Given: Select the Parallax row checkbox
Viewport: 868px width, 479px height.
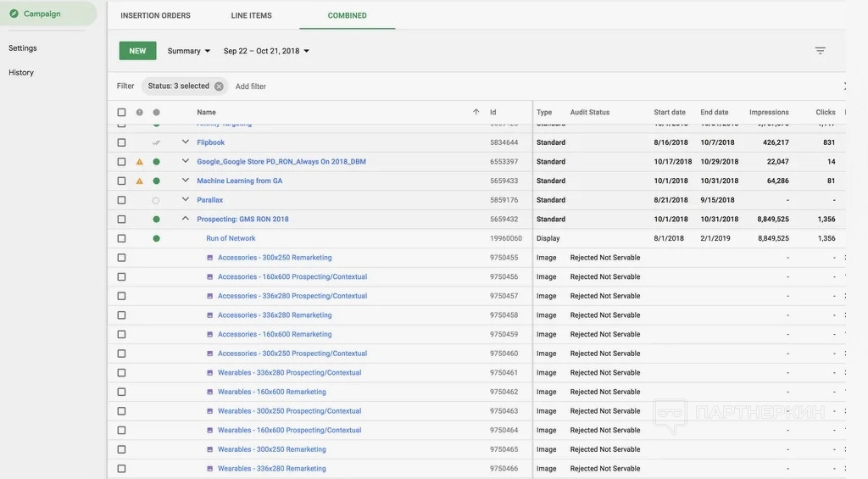Looking at the screenshot, I should tap(121, 200).
